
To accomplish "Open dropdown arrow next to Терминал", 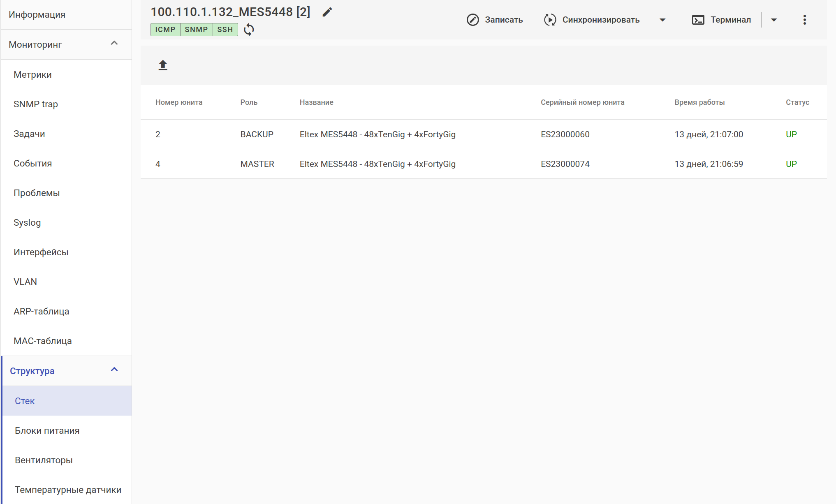I will point(773,20).
